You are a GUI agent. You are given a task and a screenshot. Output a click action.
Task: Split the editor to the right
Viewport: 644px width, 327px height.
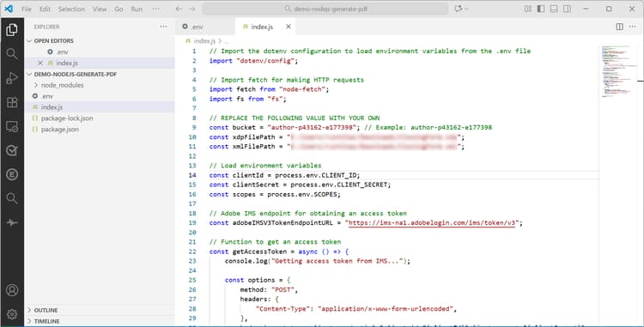pos(619,27)
